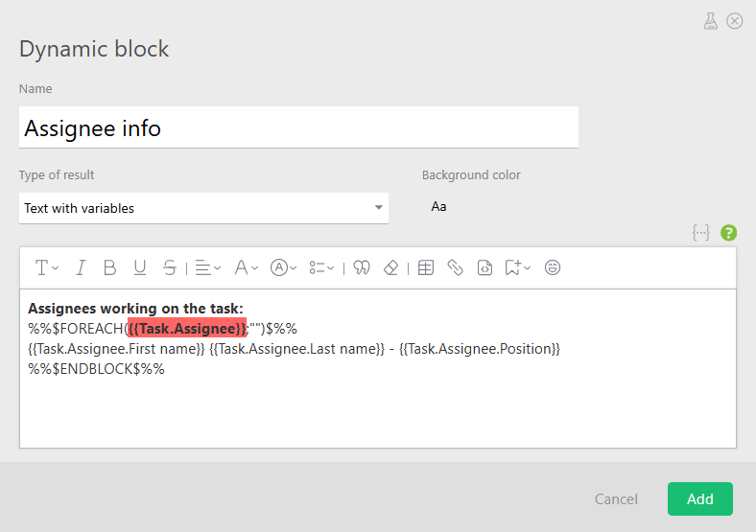Insert a code snippet

(x=484, y=268)
